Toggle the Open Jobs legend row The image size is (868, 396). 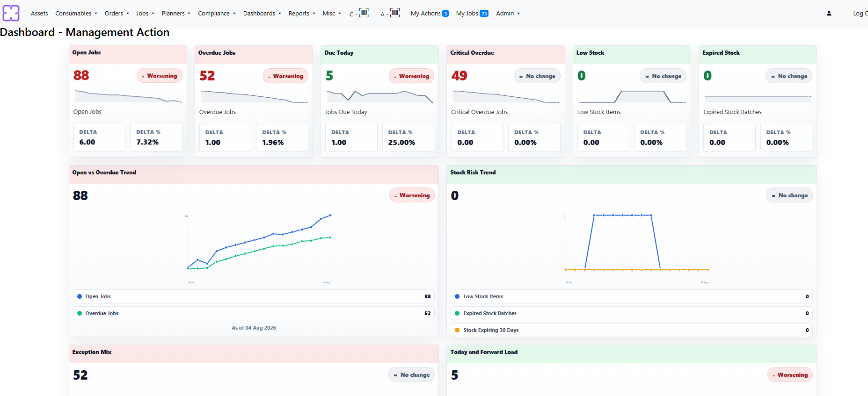click(254, 296)
